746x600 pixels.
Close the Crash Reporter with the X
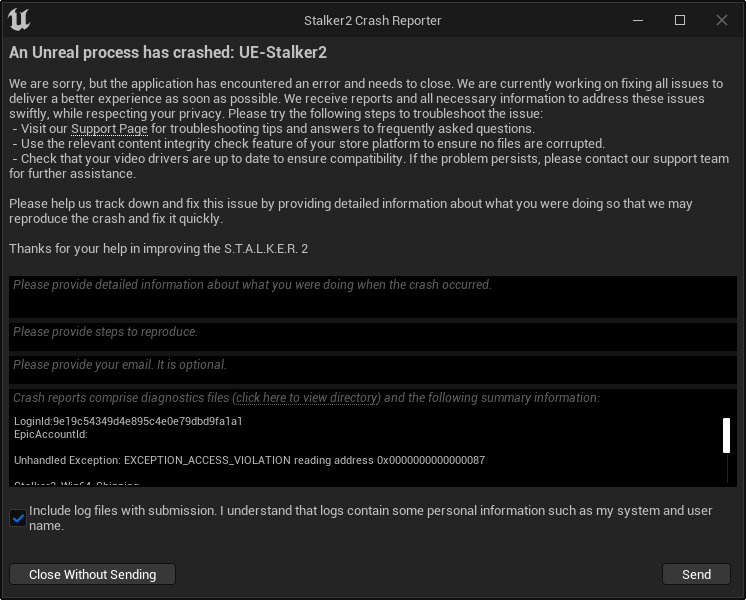coord(722,20)
